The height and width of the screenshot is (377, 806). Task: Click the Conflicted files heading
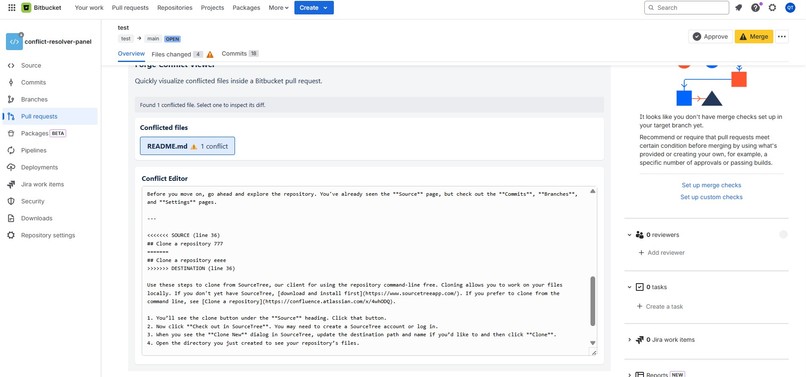point(163,128)
